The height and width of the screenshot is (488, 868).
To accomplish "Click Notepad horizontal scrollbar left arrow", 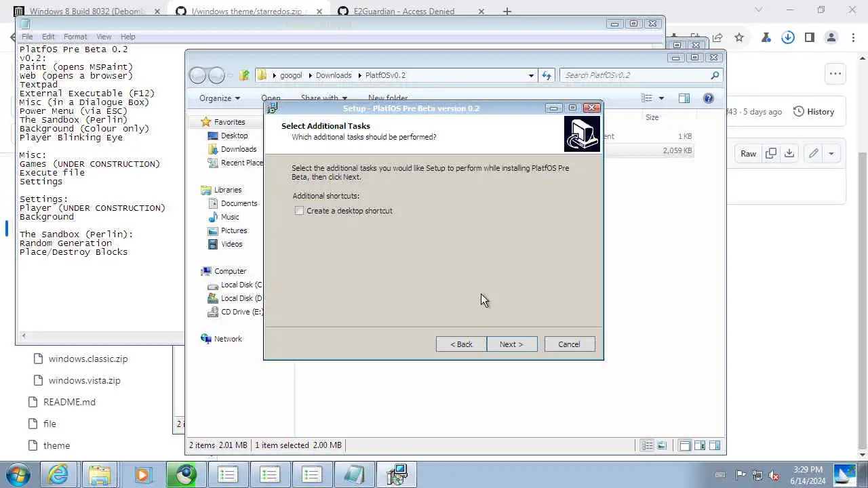I will 24,335.
